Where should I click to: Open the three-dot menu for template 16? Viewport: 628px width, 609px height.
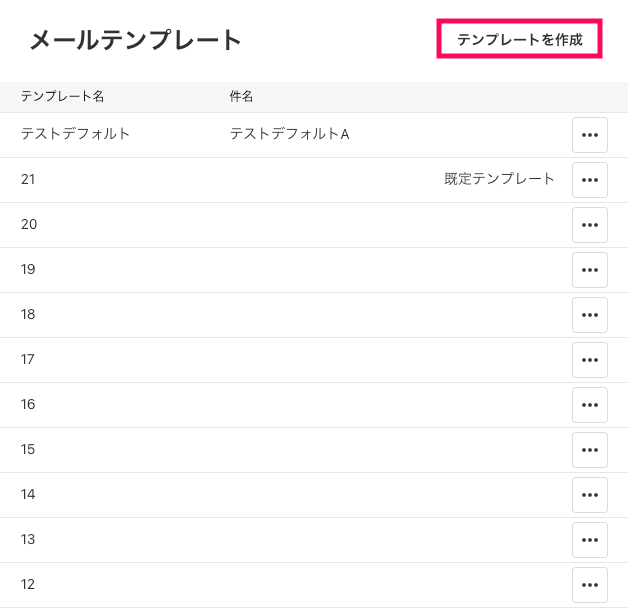pyautogui.click(x=589, y=405)
